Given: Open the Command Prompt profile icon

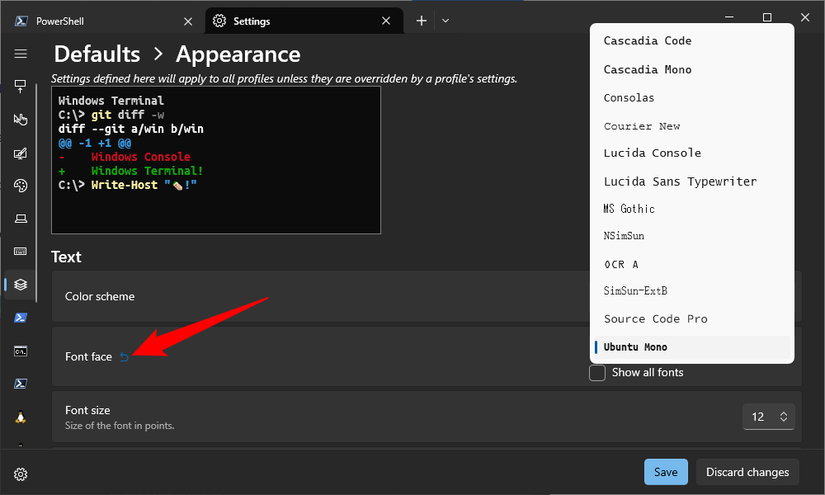Looking at the screenshot, I should click(21, 351).
